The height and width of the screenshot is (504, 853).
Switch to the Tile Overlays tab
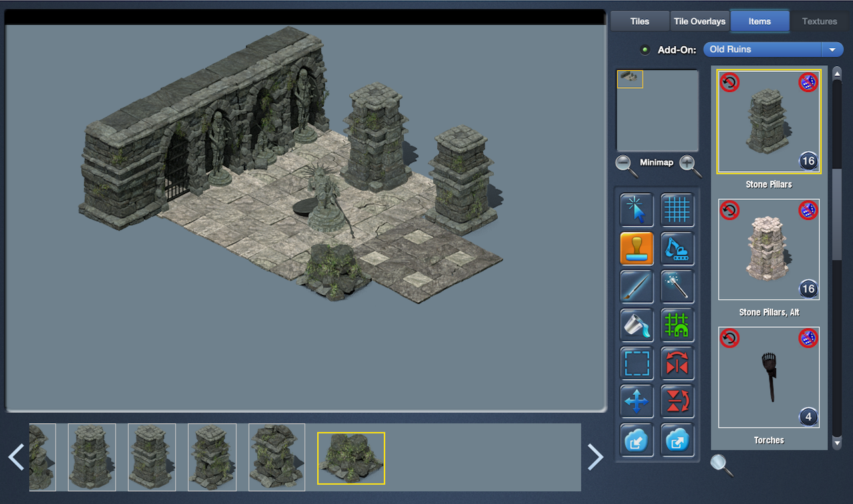point(700,21)
